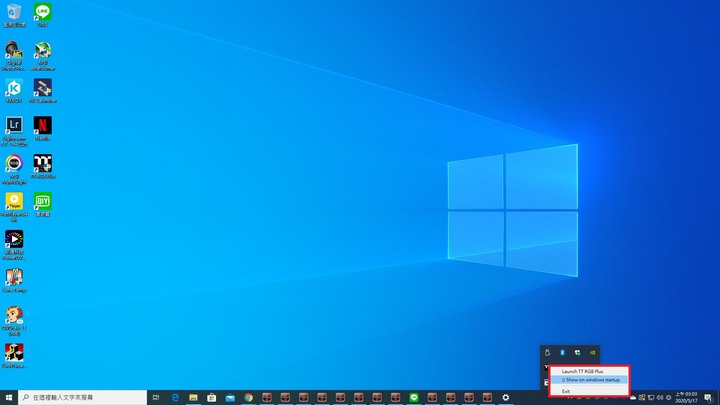Click the Bluetooth icon in tray overflow

pyautogui.click(x=562, y=352)
